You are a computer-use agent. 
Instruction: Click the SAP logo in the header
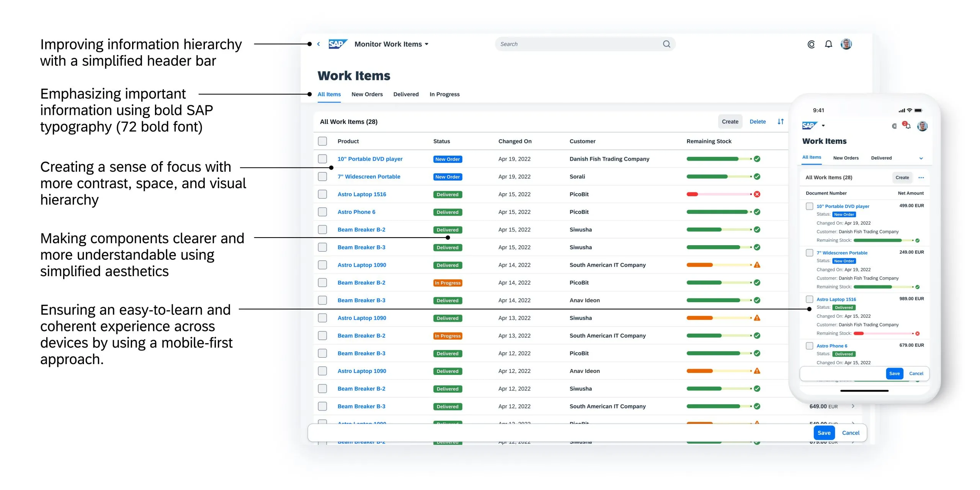[338, 44]
